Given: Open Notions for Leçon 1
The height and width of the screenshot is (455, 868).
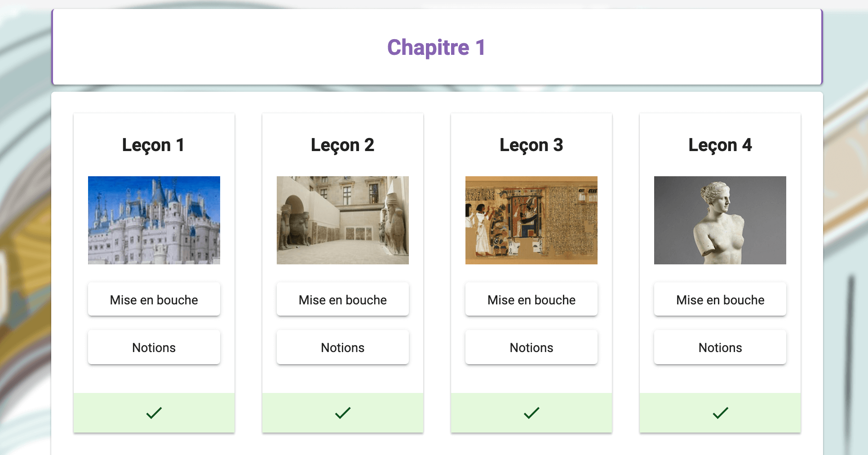Looking at the screenshot, I should 154,347.
